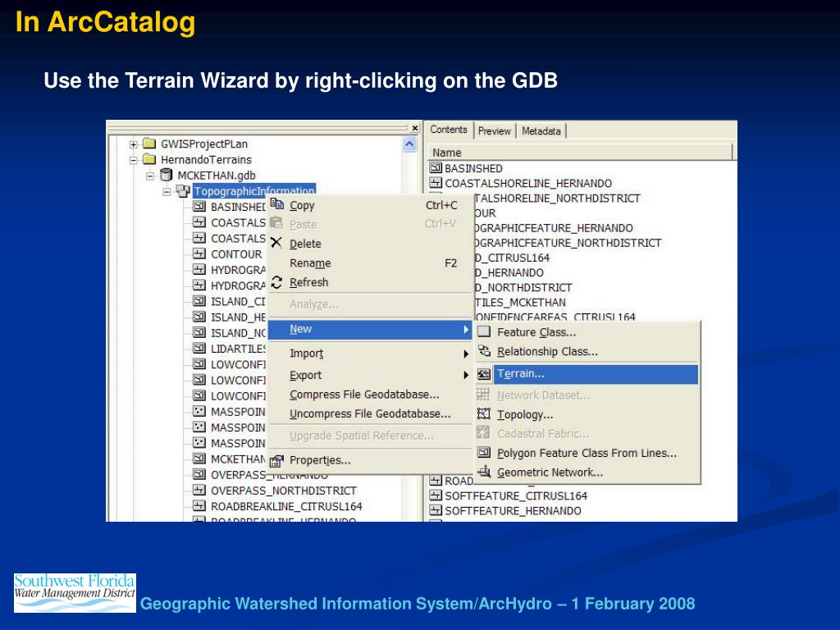Select OVERPASS_NORTHDISTRICT in the tree
The width and height of the screenshot is (840, 630).
point(283,491)
